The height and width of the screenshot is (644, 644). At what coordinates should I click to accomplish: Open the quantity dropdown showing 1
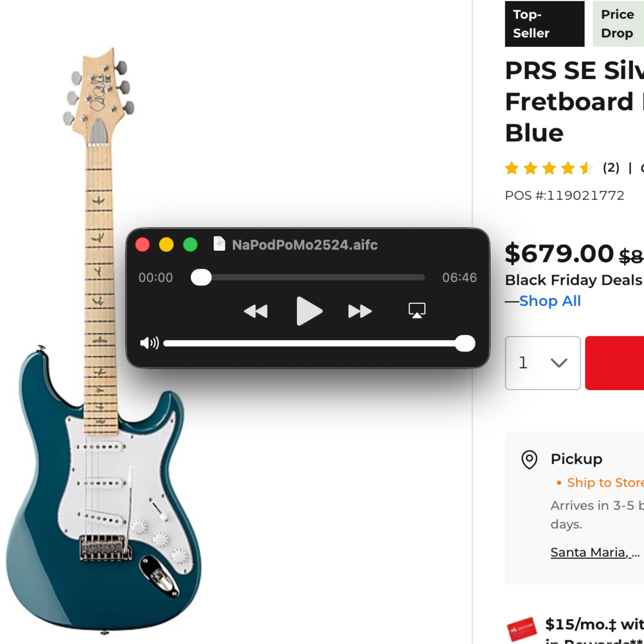[x=543, y=363]
